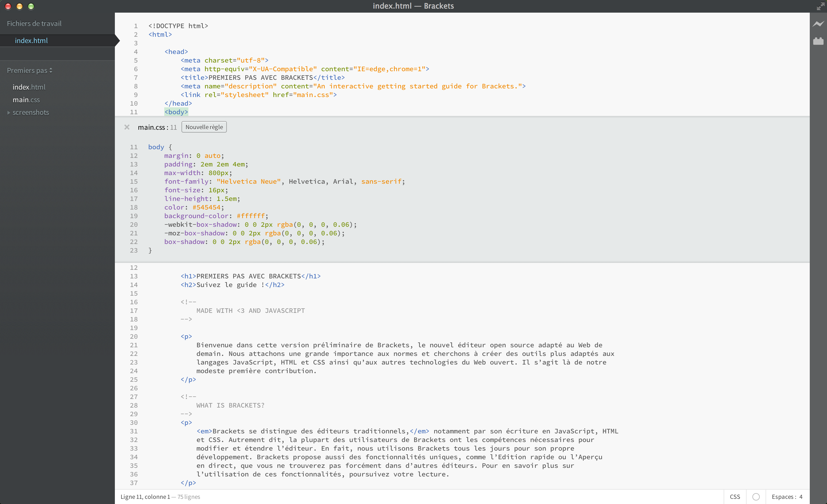Click the red close window button
Image resolution: width=827 pixels, height=504 pixels.
(8, 6)
